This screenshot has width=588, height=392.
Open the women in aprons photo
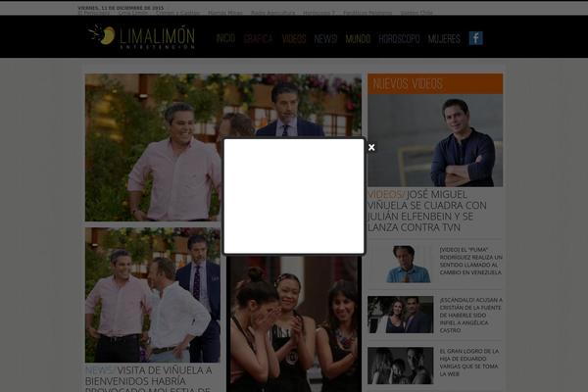[x=294, y=324]
